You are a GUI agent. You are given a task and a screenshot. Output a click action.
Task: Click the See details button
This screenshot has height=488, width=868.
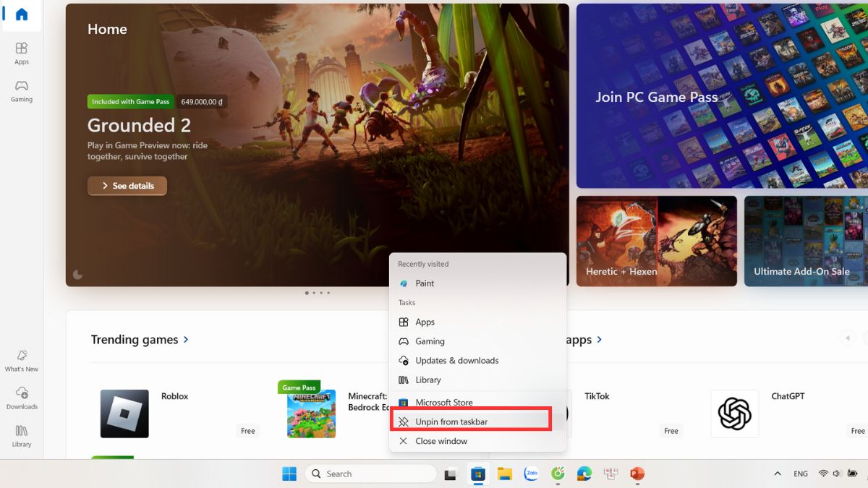(127, 186)
